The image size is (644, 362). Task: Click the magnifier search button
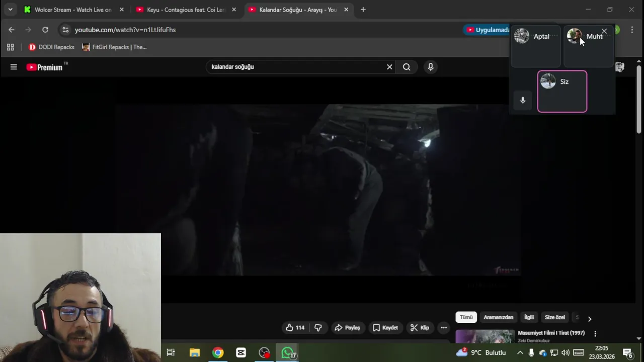(x=407, y=67)
